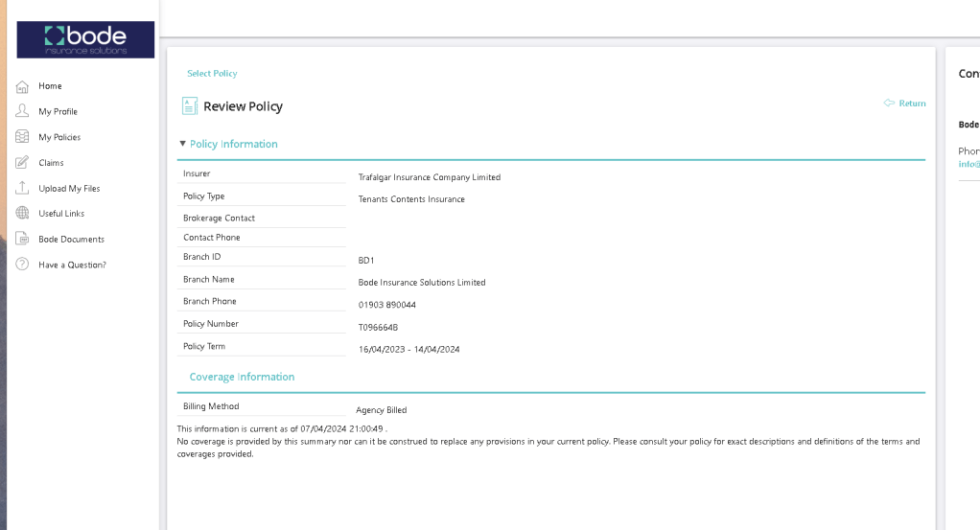Select the Trafalgar Insurance Company Limited text
The image size is (980, 530).
[430, 177]
